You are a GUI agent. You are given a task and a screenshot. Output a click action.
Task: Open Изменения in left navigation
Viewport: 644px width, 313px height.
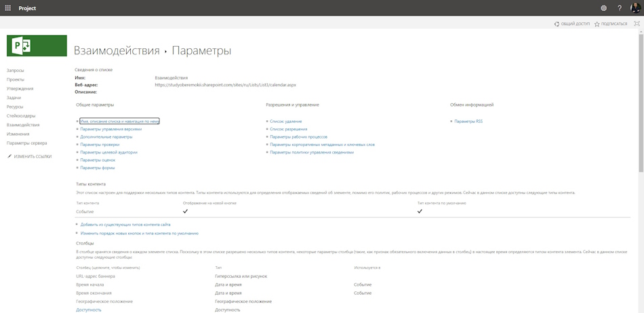tap(18, 134)
